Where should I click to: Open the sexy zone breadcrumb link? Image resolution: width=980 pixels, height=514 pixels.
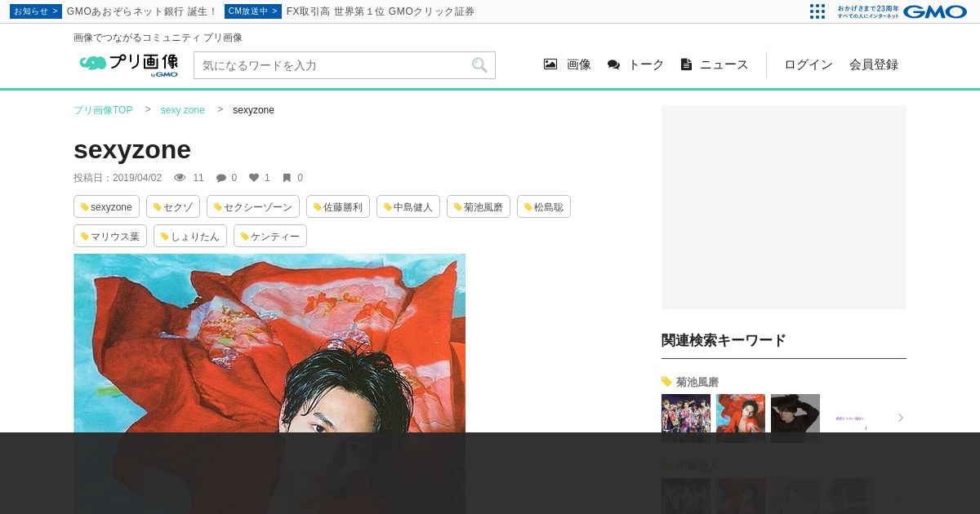pos(183,110)
